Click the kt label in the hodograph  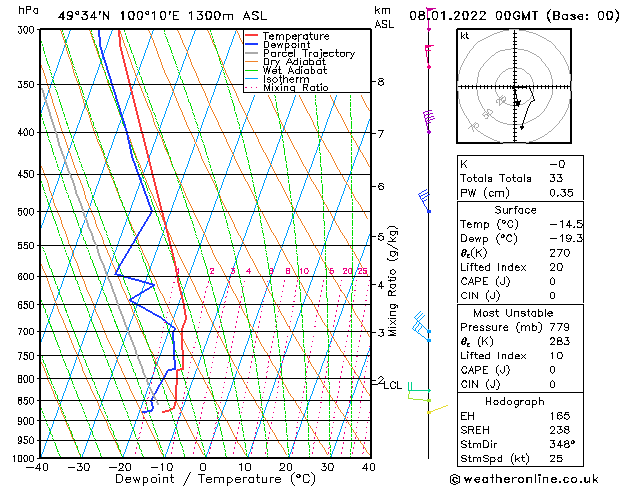pyautogui.click(x=465, y=36)
